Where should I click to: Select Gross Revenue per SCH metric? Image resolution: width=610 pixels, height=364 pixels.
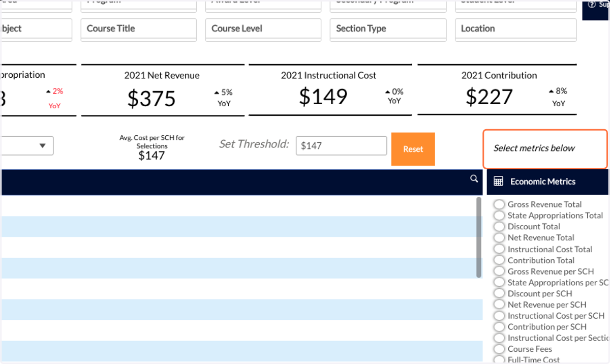(499, 271)
